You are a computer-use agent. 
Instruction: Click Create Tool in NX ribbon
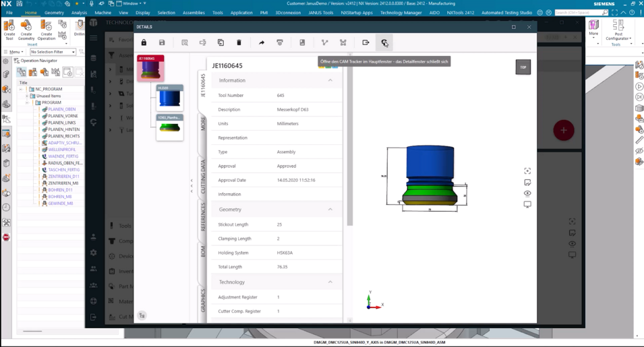click(9, 31)
